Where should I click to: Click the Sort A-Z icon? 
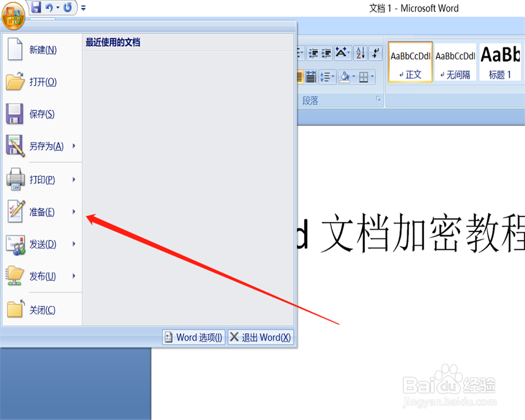[x=361, y=53]
